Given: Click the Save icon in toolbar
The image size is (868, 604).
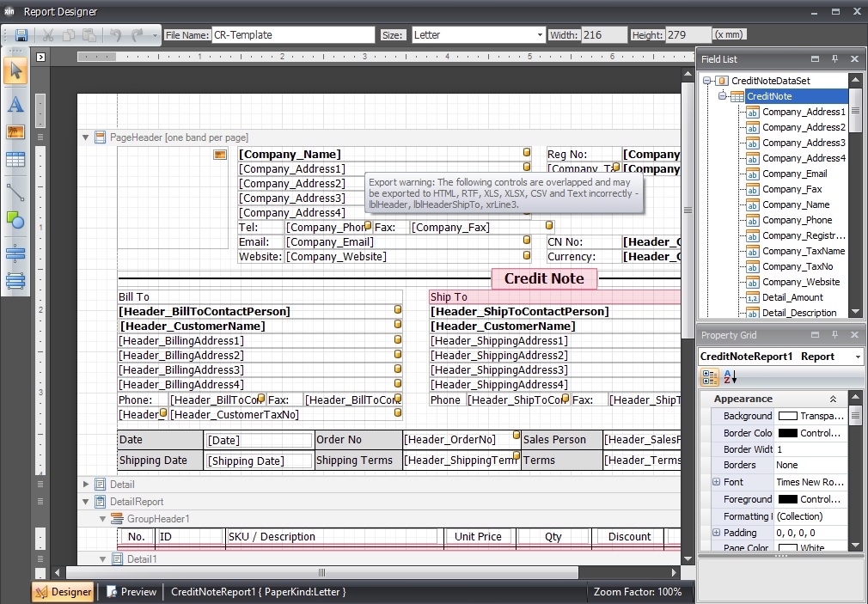Looking at the screenshot, I should coord(21,35).
